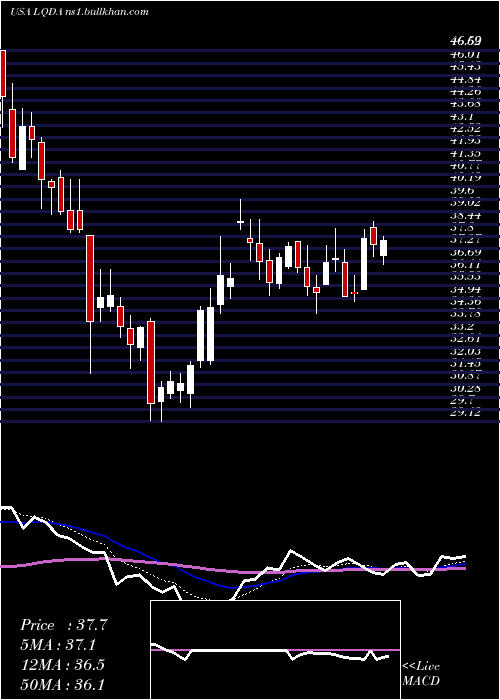
Task: Select the 30.28 price axis label
Action: (x=466, y=388)
